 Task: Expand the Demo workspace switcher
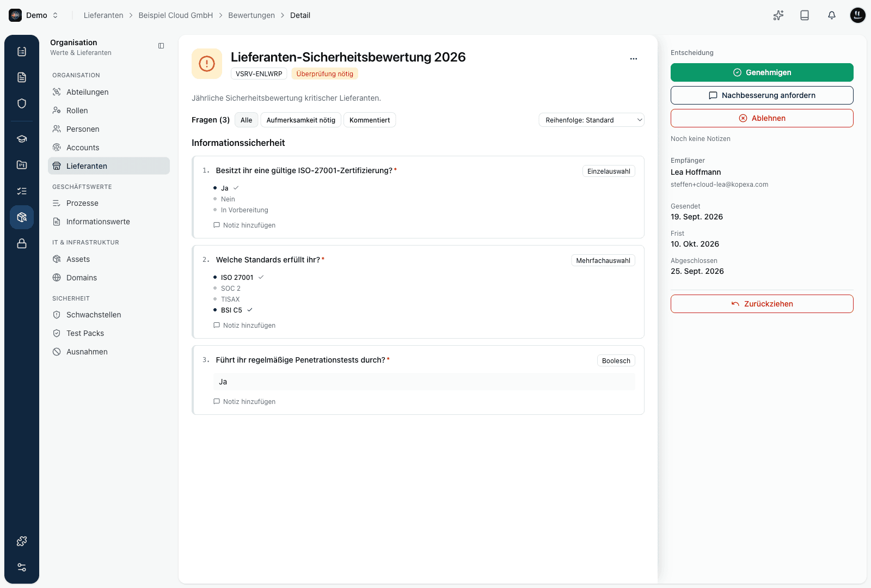click(x=34, y=15)
